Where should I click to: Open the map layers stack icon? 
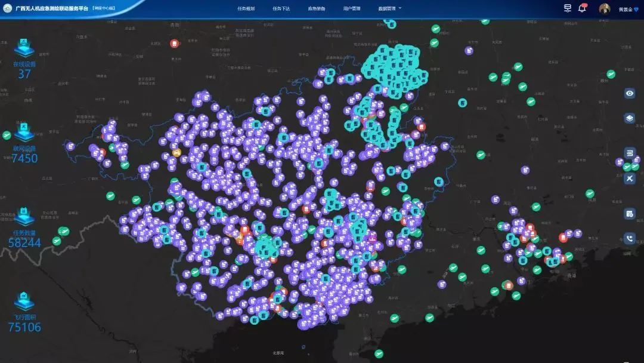[x=630, y=118]
